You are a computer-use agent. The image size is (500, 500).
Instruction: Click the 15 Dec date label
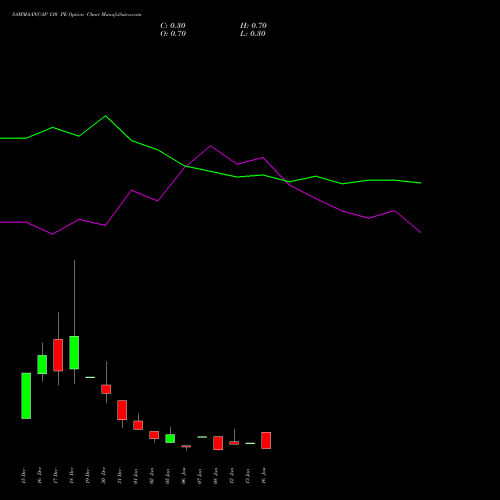(x=23, y=476)
